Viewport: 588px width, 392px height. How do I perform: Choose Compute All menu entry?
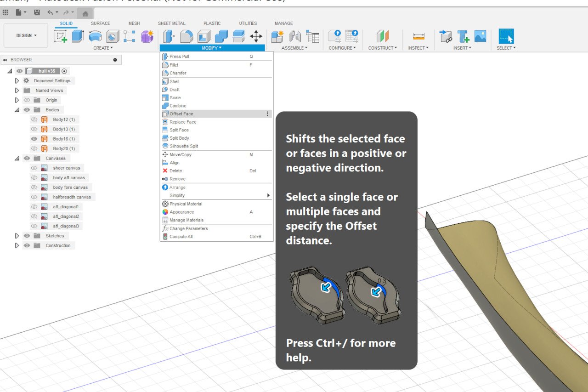click(x=216, y=237)
